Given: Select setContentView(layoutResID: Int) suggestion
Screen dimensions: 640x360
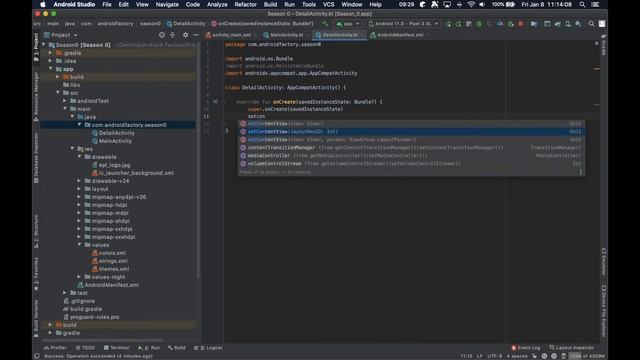Looking at the screenshot, I should point(411,132).
